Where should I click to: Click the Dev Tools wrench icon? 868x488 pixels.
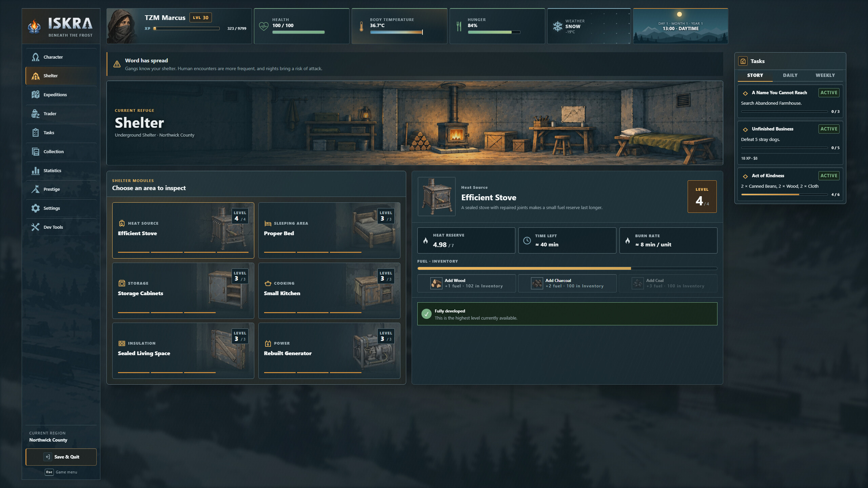click(35, 227)
